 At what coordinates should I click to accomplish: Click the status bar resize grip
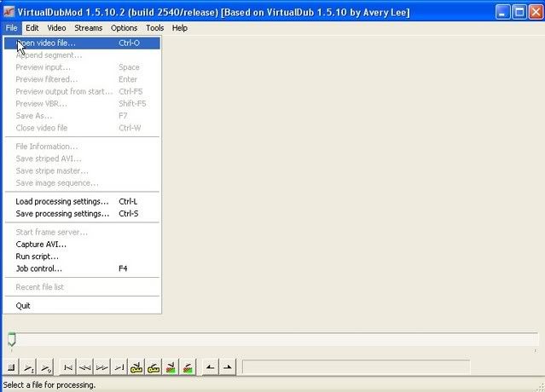coord(541,387)
